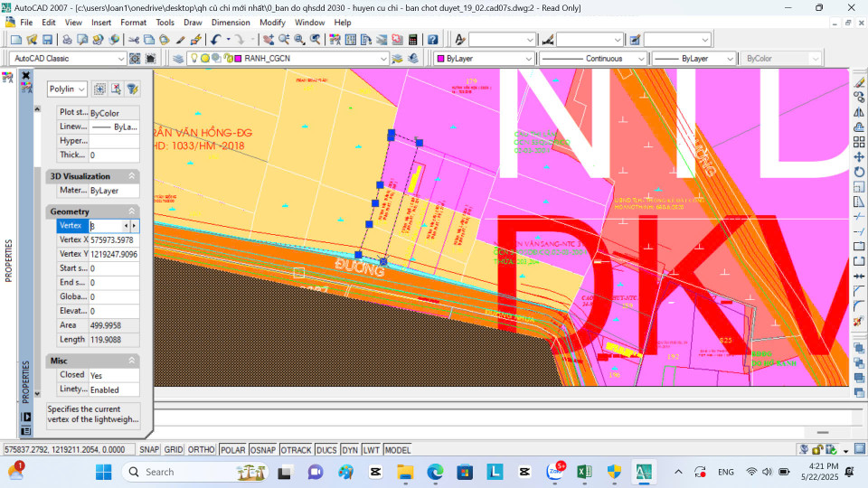This screenshot has width=868, height=488.
Task: Click the Zoom Previous icon
Action: pyautogui.click(x=315, y=40)
